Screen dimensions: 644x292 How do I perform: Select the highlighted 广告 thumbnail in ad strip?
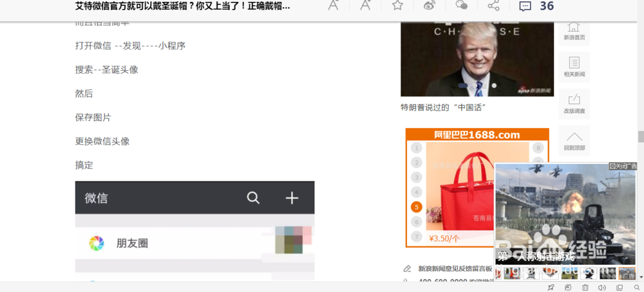[x=627, y=273]
